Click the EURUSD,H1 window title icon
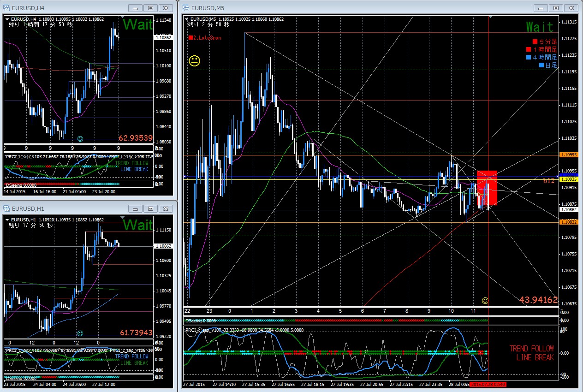 pos(6,208)
